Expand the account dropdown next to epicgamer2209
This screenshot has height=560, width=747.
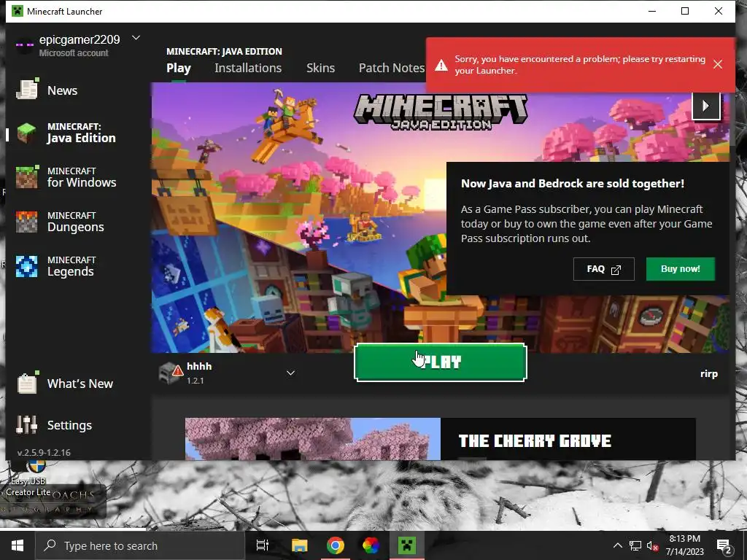(136, 38)
